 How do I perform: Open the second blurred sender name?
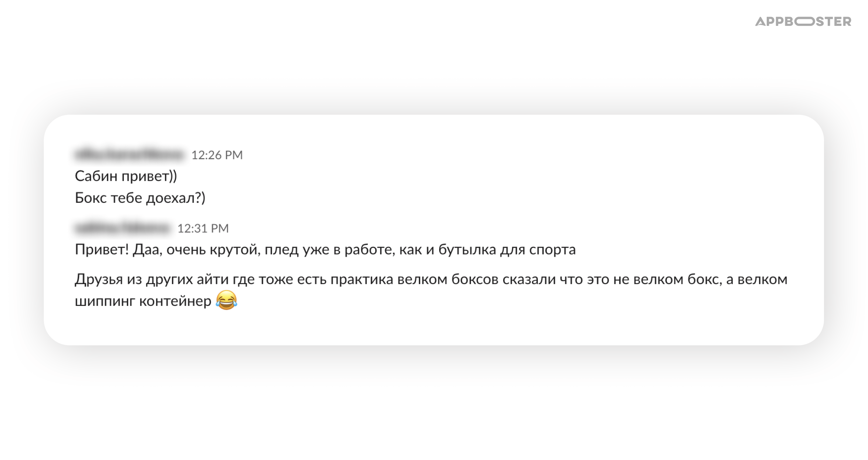click(122, 228)
